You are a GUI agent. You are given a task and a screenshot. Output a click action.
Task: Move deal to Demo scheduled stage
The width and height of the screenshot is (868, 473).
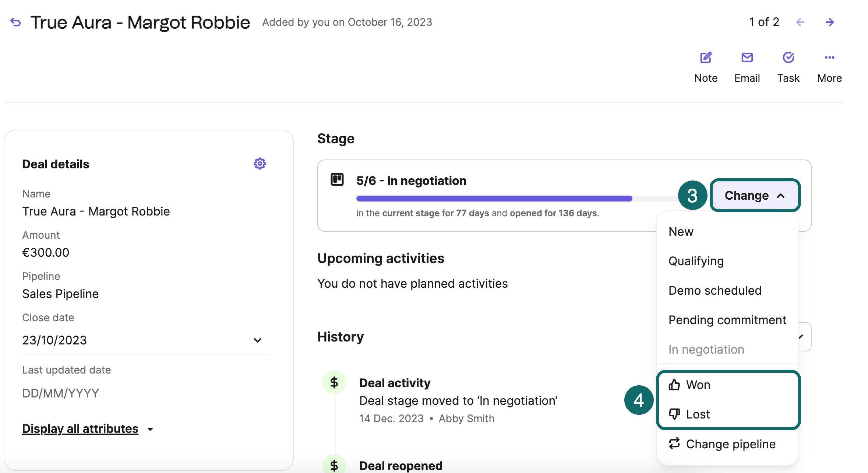click(715, 290)
